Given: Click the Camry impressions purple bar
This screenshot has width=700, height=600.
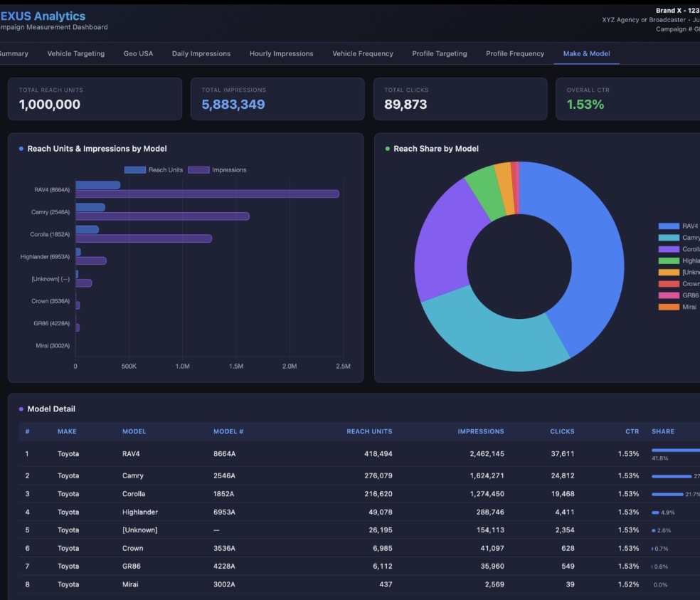Looking at the screenshot, I should tap(162, 216).
